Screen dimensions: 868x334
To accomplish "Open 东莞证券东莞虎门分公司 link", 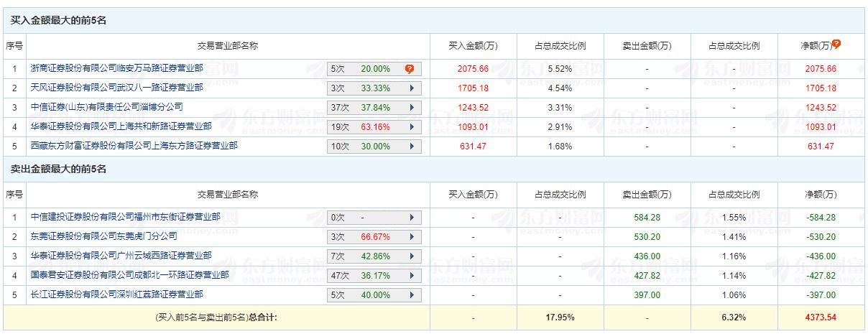I will [x=104, y=236].
